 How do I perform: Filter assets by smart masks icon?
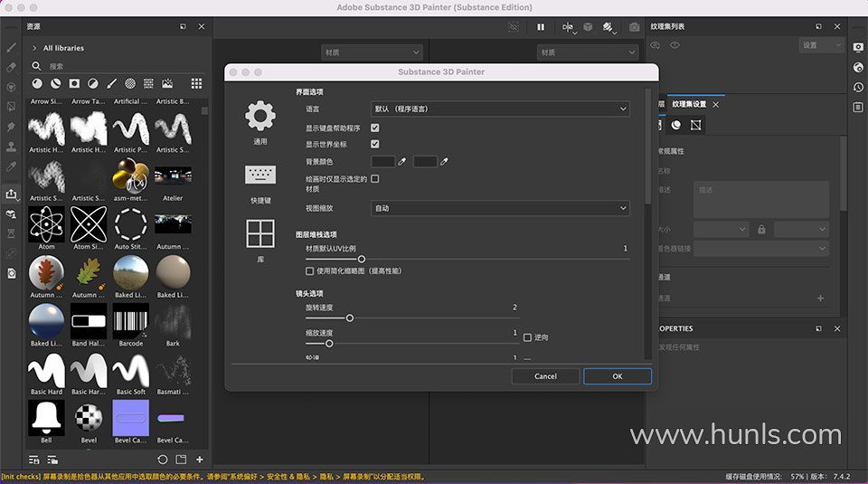[x=74, y=83]
